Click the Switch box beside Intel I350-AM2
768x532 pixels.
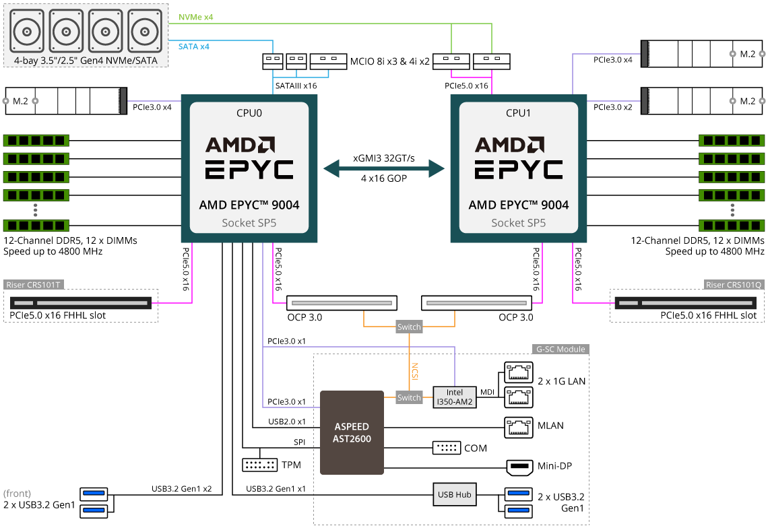click(409, 397)
